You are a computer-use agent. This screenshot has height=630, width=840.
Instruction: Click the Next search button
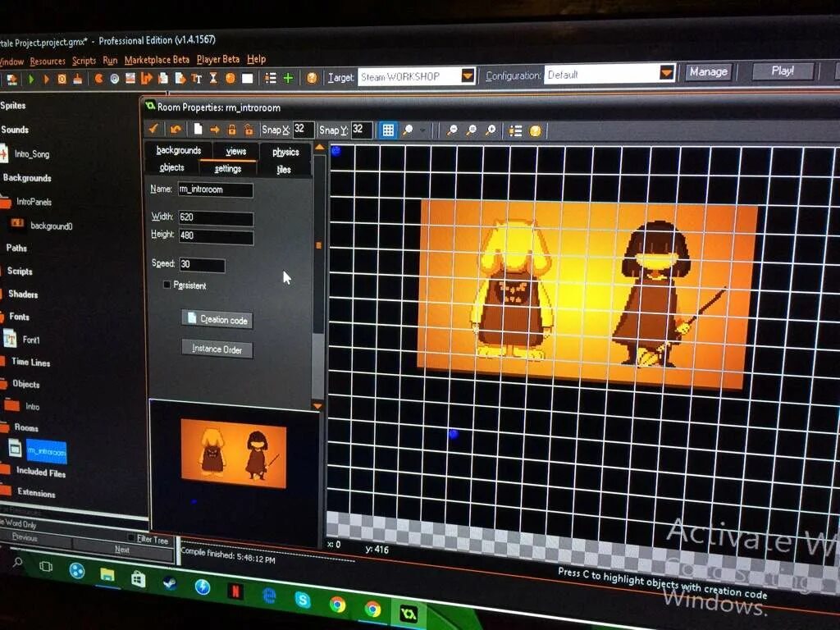click(122, 550)
